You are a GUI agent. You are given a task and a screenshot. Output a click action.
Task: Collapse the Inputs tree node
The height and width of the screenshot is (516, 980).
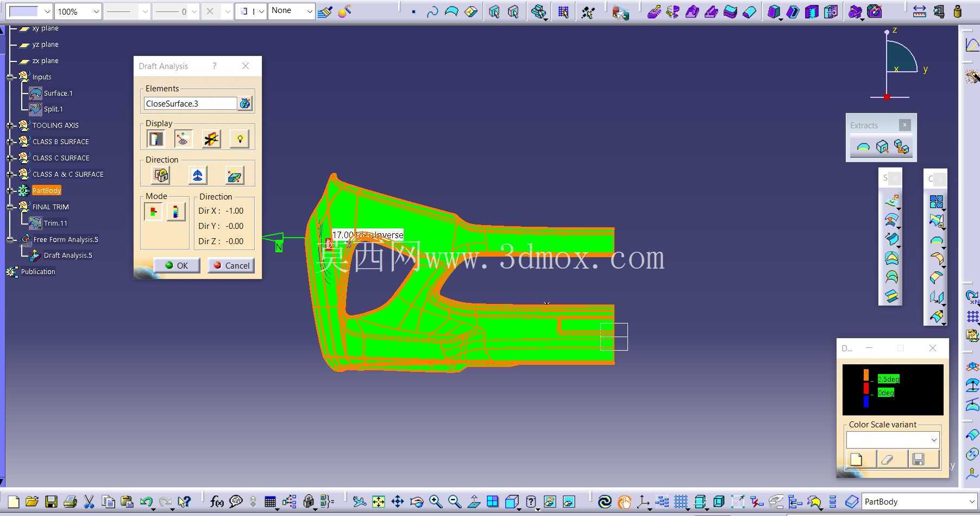point(10,77)
